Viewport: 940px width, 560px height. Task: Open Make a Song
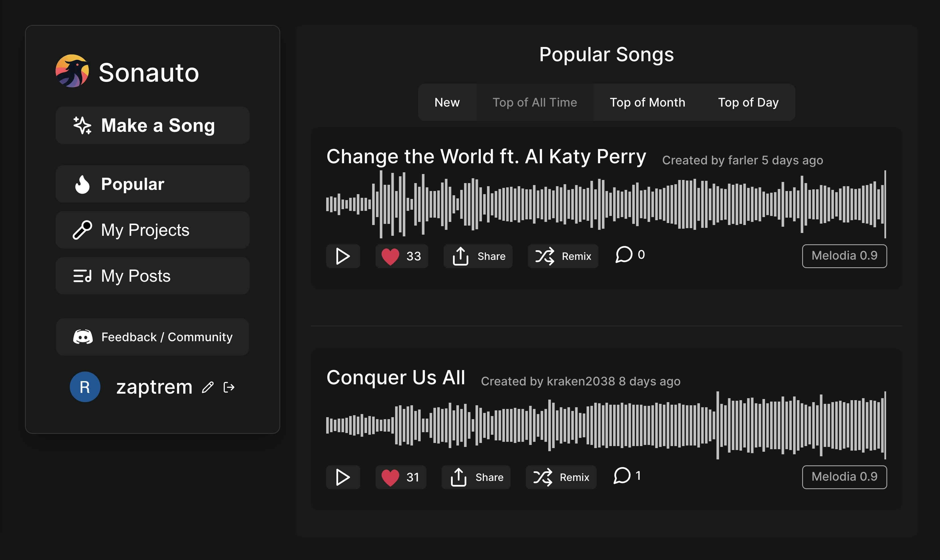pos(153,125)
